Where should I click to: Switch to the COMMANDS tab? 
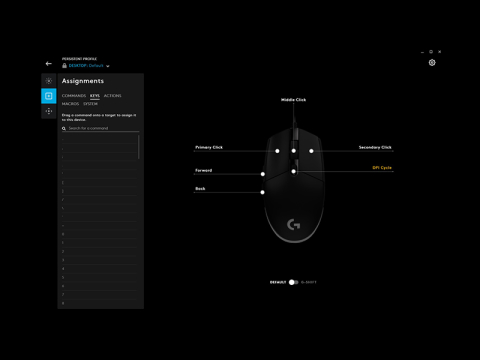coord(74,96)
